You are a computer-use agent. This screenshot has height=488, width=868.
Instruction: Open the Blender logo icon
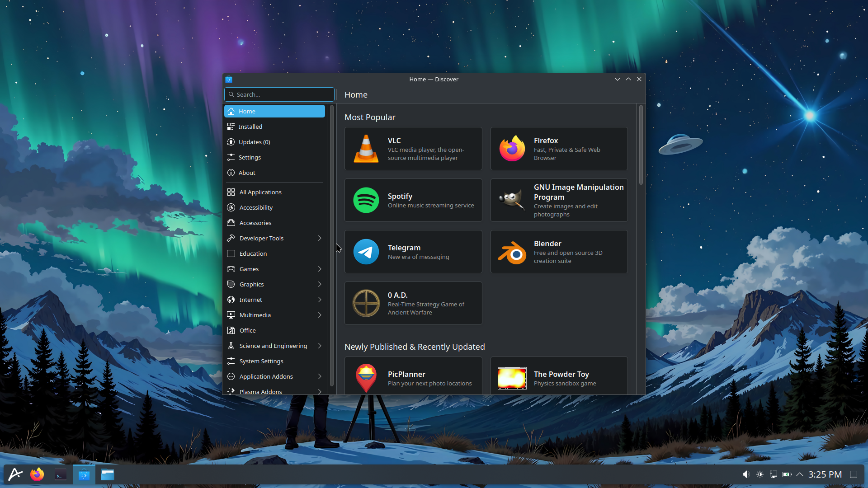tap(512, 252)
